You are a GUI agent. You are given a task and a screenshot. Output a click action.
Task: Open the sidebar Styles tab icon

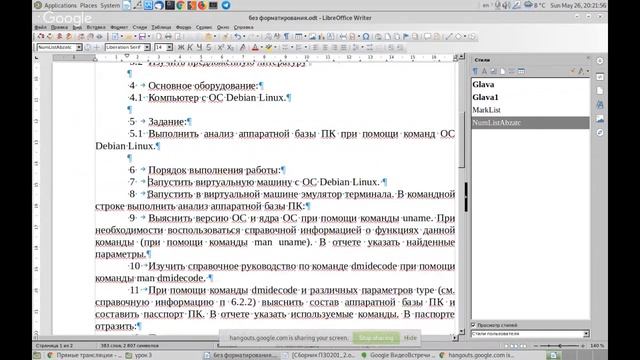600,105
